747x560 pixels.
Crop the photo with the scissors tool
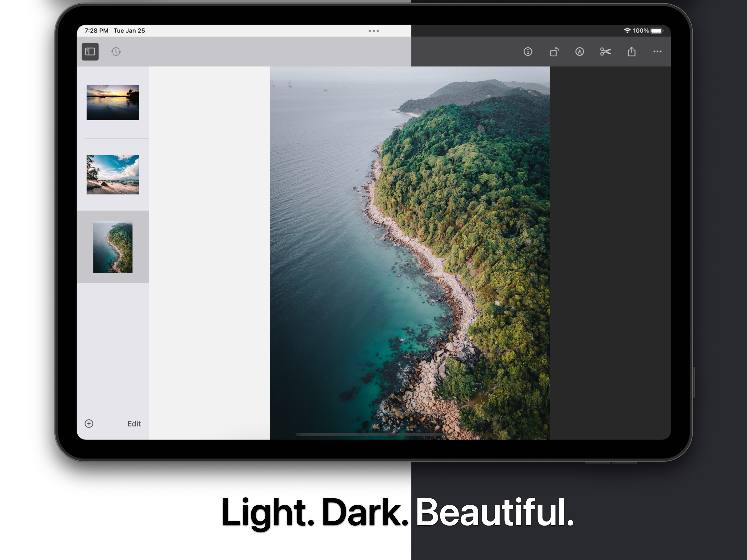[606, 52]
